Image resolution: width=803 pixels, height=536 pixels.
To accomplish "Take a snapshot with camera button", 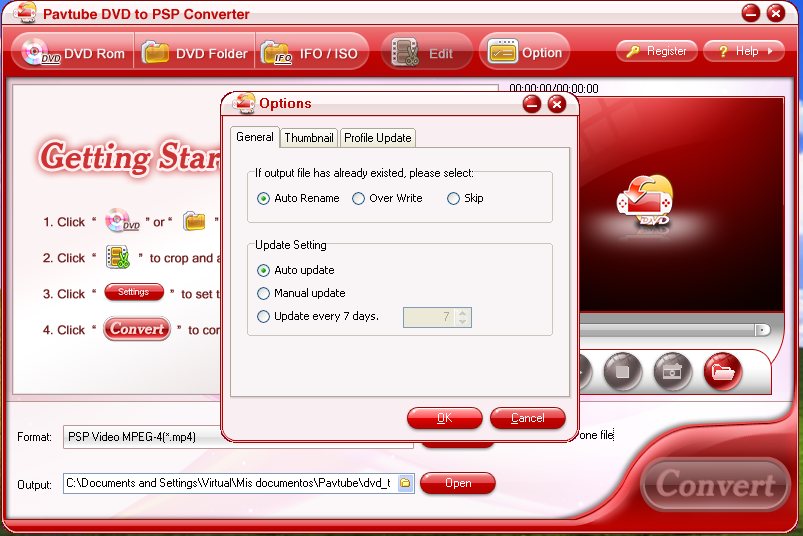I will coord(672,372).
